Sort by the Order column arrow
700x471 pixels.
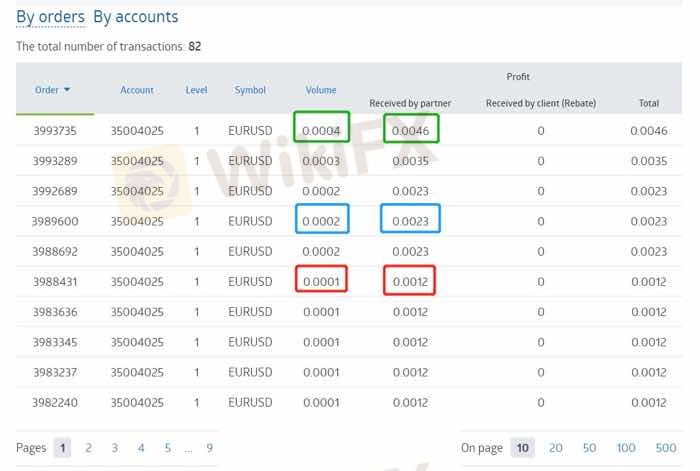click(x=67, y=90)
